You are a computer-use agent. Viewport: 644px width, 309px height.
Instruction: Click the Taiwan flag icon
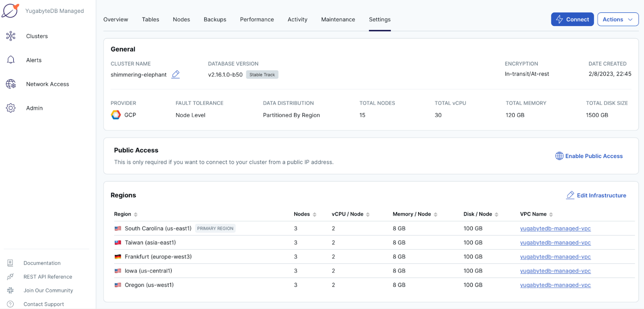(118, 243)
